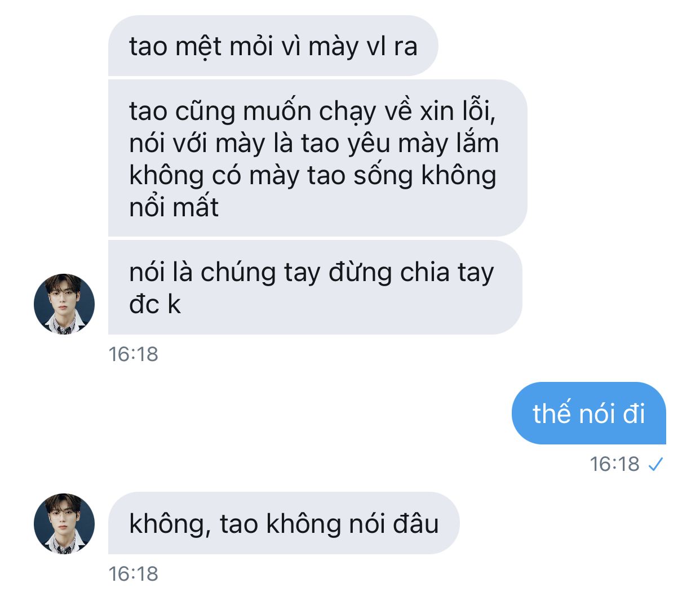700x592 pixels.
Task: Tap the blue "thế nói đi" bubble
Action: 589,413
